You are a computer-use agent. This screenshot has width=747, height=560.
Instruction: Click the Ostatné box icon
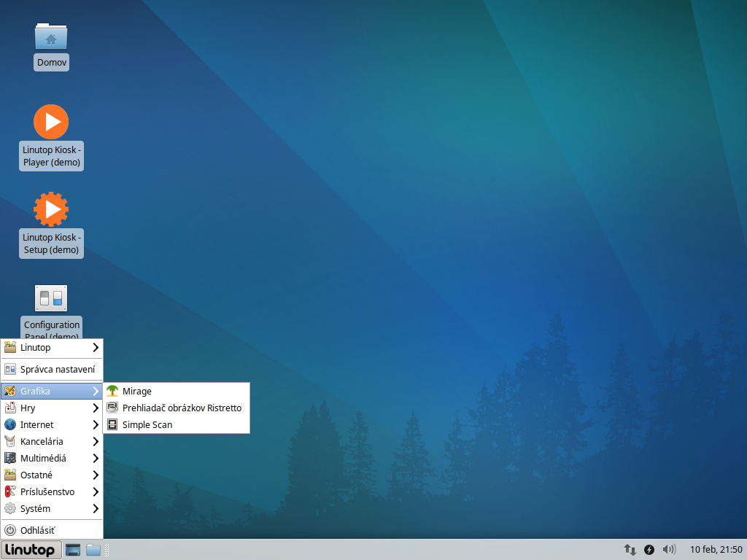click(10, 475)
